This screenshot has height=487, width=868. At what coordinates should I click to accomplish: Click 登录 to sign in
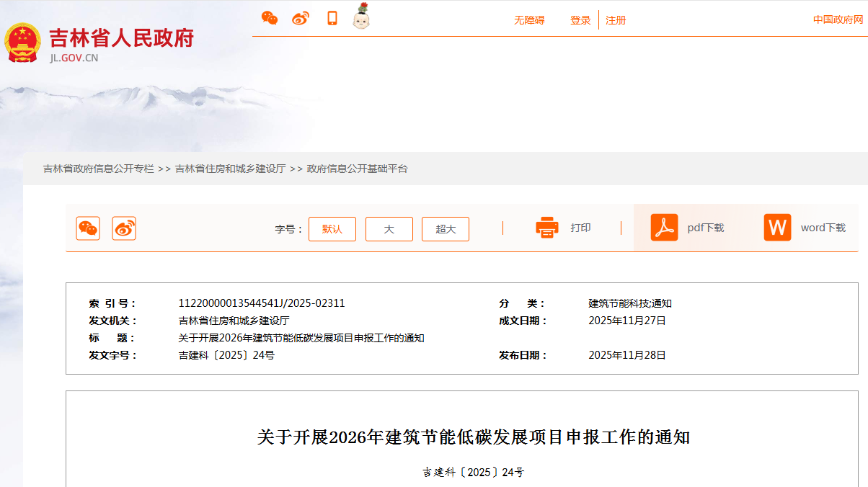580,20
